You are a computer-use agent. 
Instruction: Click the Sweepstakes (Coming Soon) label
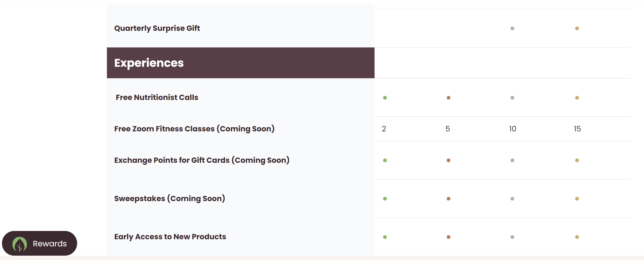tap(169, 198)
